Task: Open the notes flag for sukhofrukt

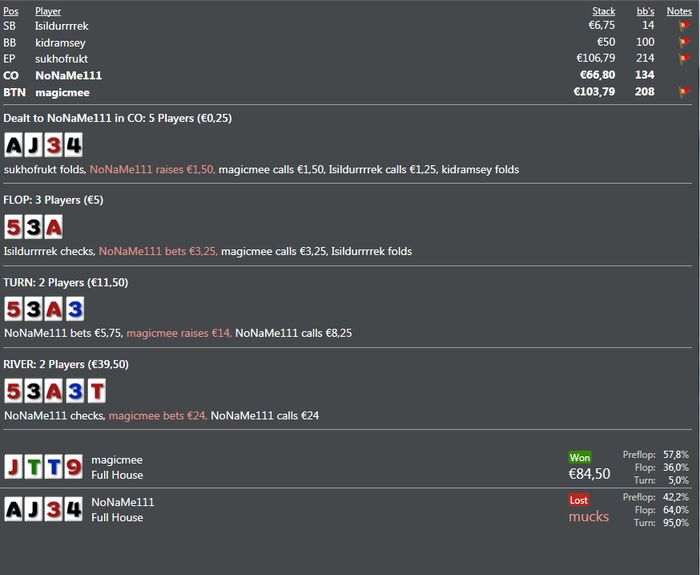Action: point(685,59)
